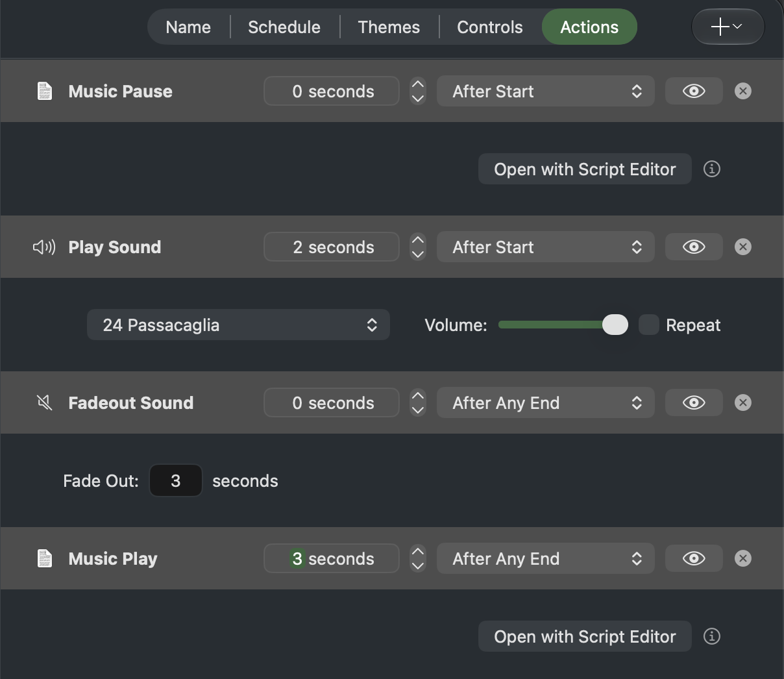Open Fadeout Sound After Any End dropdown
This screenshot has height=679, width=784.
tap(546, 402)
